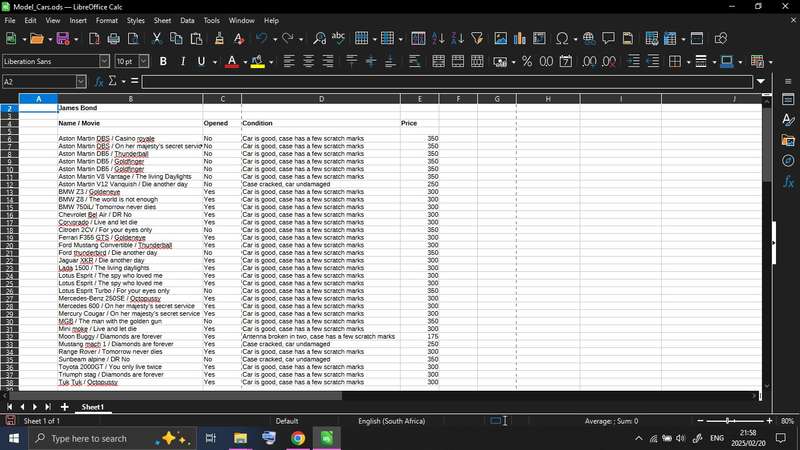The image size is (800, 450).
Task: Insert Chart using bar chart icon
Action: point(520,39)
